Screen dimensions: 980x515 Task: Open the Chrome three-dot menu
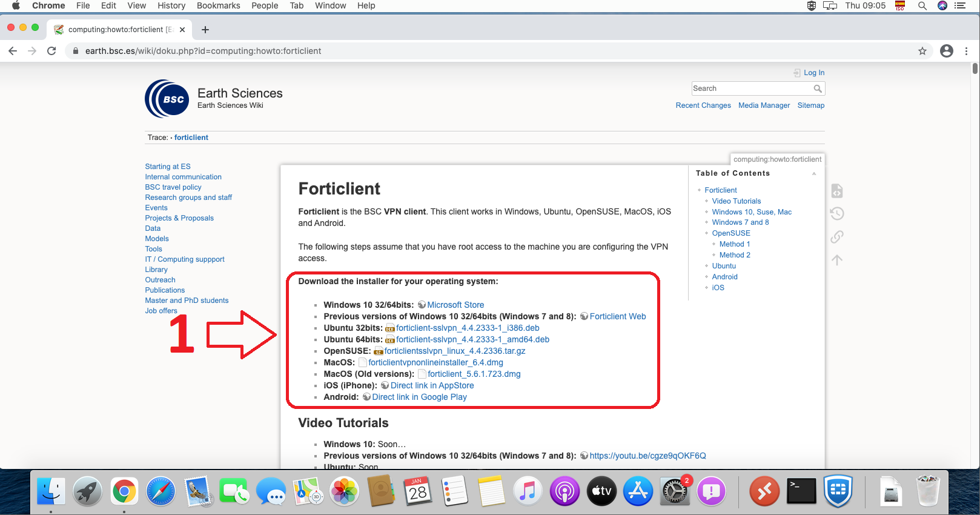pos(967,51)
